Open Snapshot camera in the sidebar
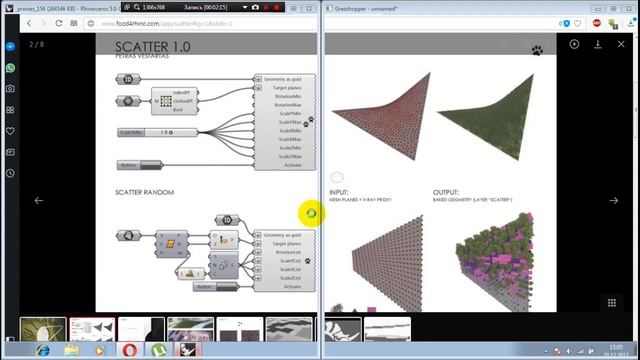This screenshot has height=360, width=640. point(11,89)
